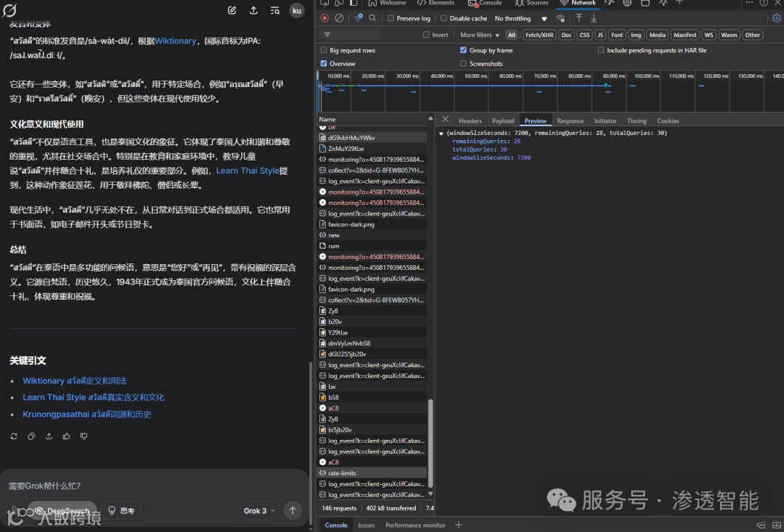Filter requests by WS type
Image resolution: width=784 pixels, height=532 pixels.
(708, 35)
